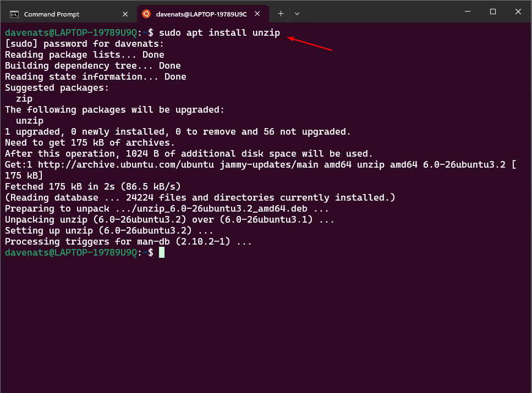Click the "[sudo] password for davenats:" line

[x=85, y=44]
